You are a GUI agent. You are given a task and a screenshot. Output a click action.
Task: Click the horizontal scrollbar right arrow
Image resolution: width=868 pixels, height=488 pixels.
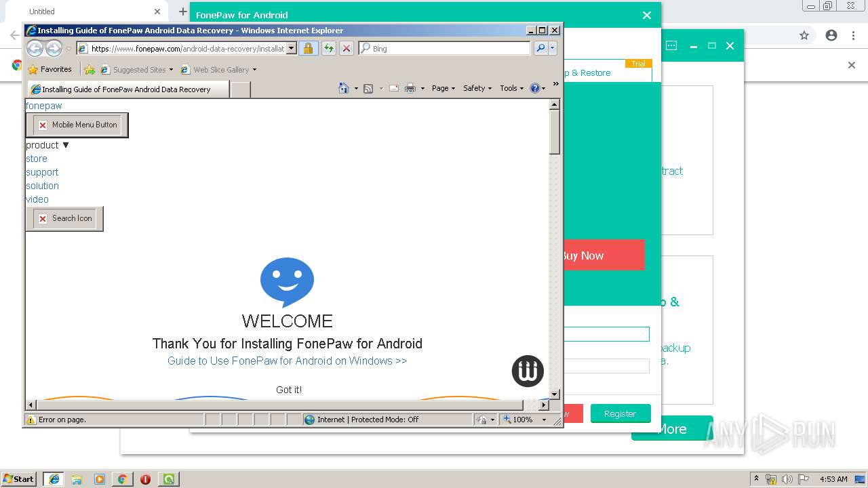pyautogui.click(x=543, y=405)
